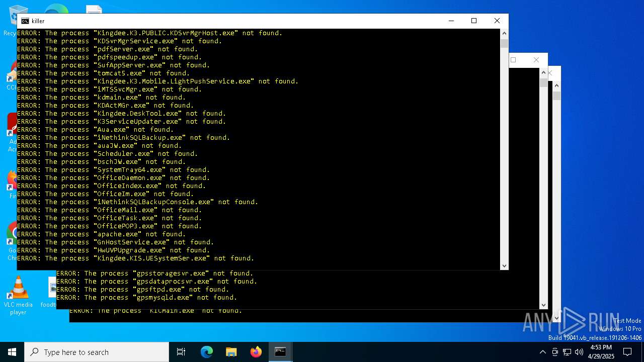Click scroll-down arrow in the killer window
The height and width of the screenshot is (362, 644).
(x=504, y=266)
